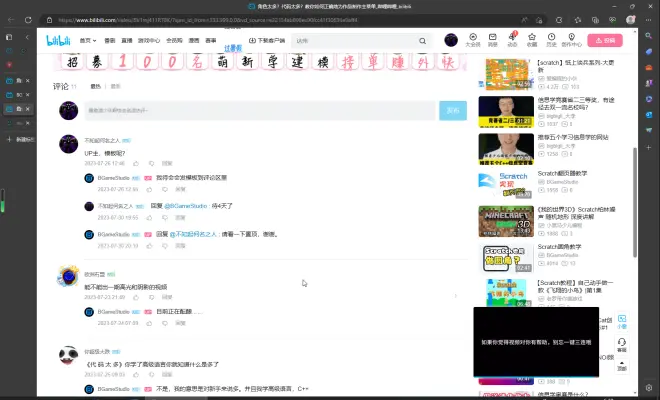Open the 消息 messages icon in header

tap(492, 39)
